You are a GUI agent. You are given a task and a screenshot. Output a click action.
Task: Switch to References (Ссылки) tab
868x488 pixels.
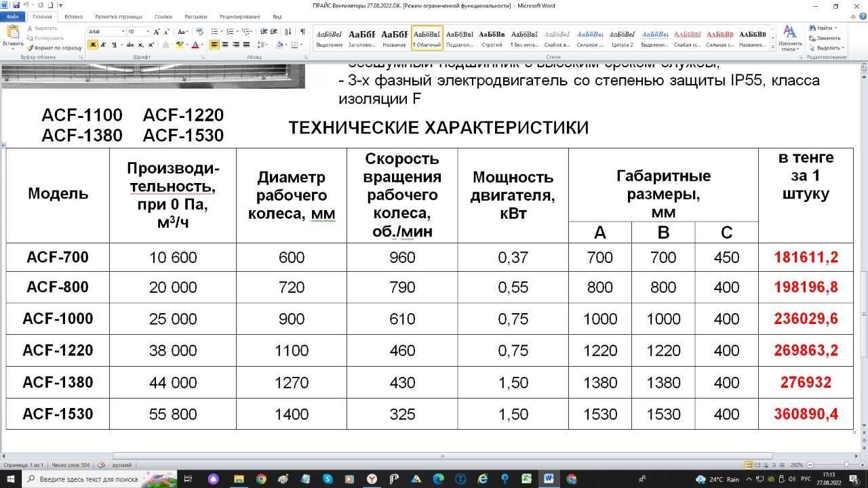coord(163,16)
